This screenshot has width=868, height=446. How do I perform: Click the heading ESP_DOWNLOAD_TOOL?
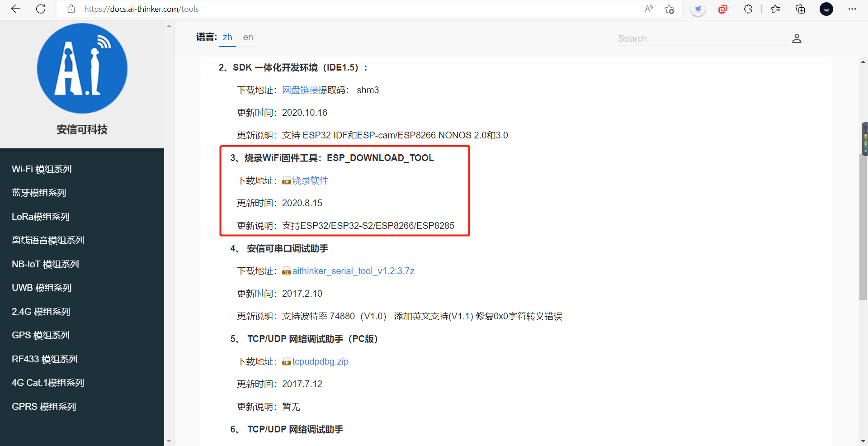pos(380,158)
